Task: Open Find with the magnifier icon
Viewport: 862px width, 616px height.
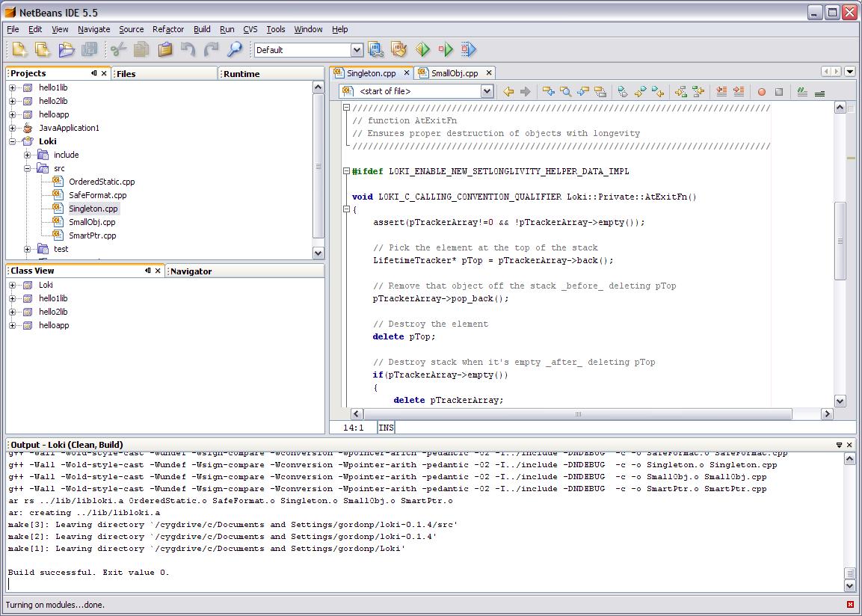Action: click(x=235, y=49)
